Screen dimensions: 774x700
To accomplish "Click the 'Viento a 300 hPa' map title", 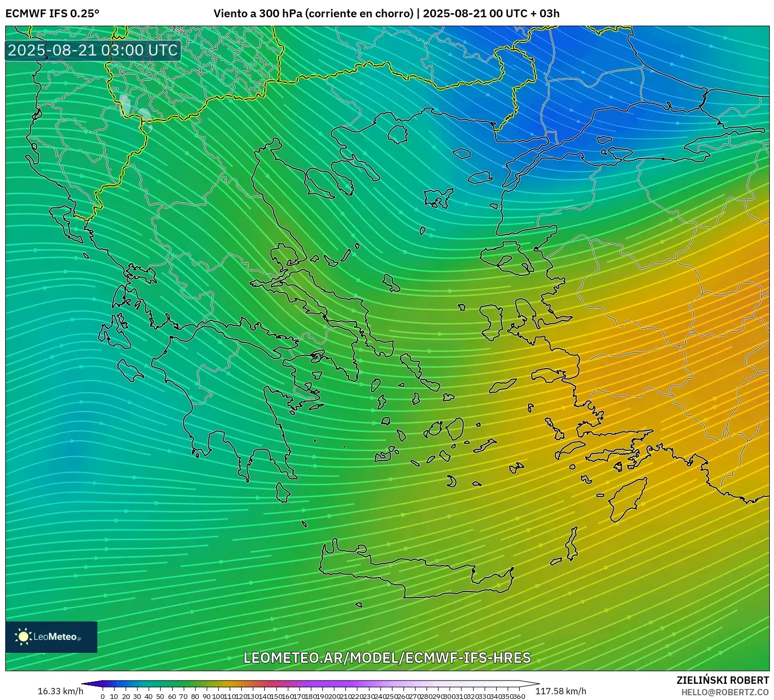I will pos(386,14).
